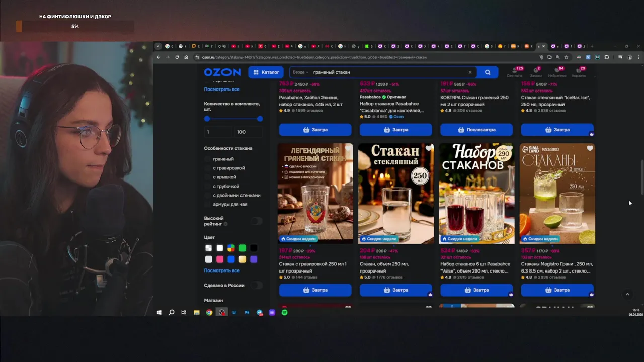Click Посмотреть все under Цвет
Image resolution: width=644 pixels, height=362 pixels.
click(x=222, y=270)
